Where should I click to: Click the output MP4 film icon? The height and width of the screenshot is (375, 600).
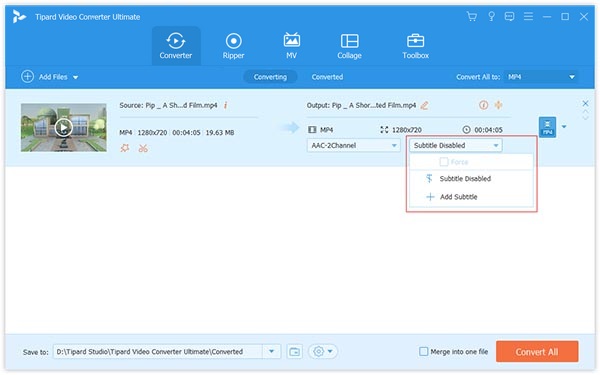pyautogui.click(x=312, y=130)
